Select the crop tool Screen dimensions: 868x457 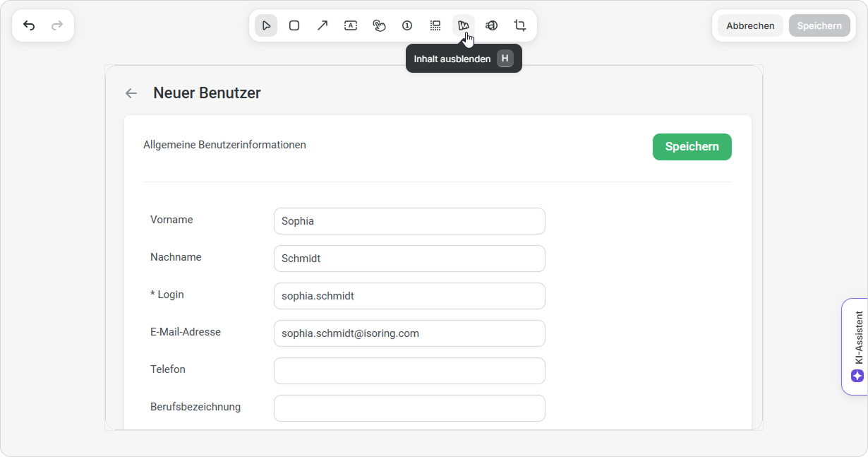(520, 25)
